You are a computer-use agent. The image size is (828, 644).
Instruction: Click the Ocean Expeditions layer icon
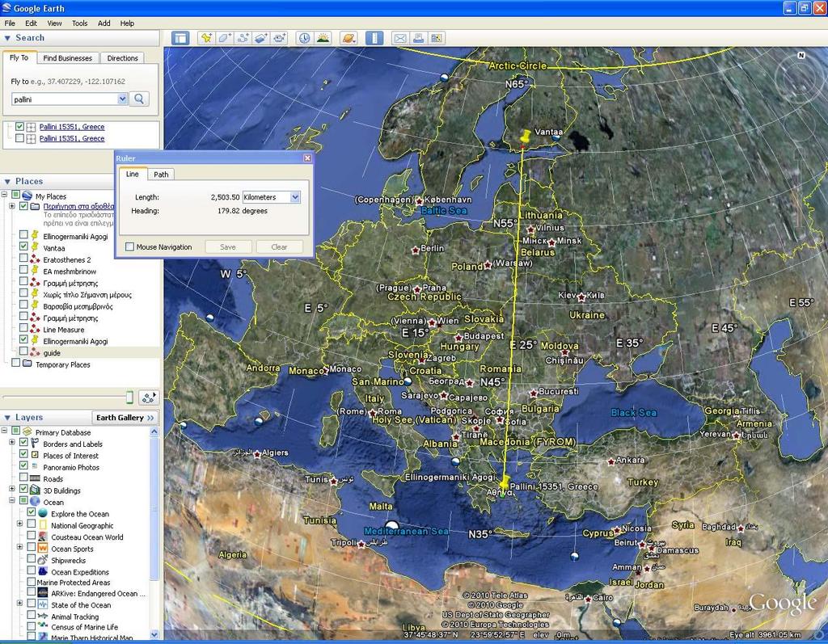pos(43,572)
